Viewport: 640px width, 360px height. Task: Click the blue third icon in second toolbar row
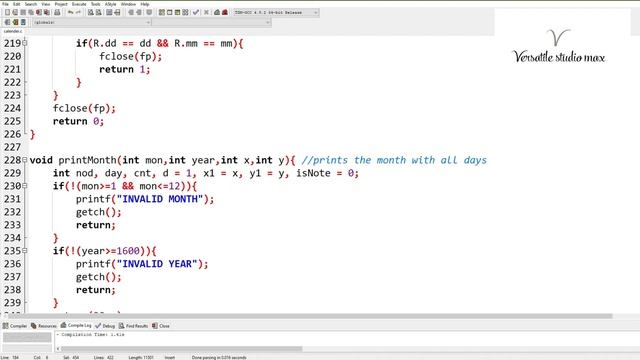23,22
